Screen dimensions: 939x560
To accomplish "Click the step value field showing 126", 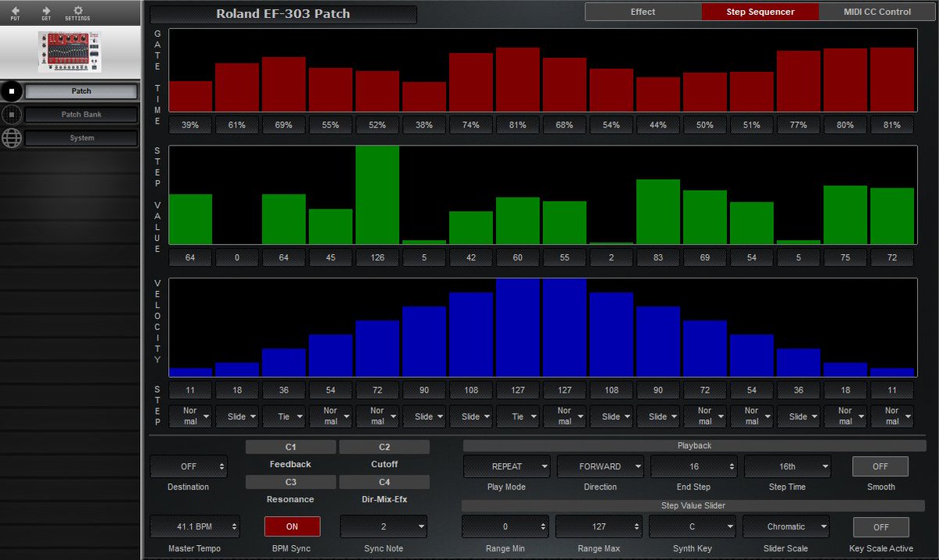I will tap(377, 257).
